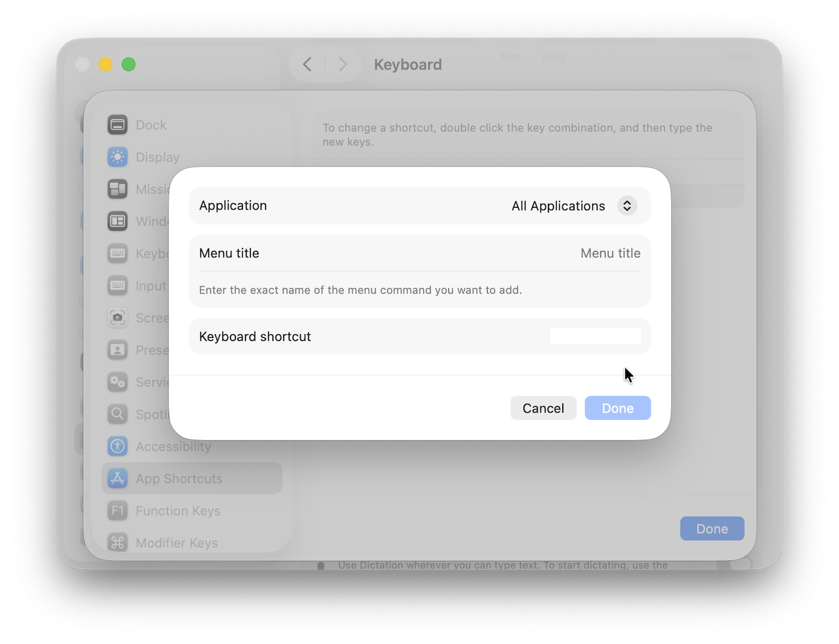839x644 pixels.
Task: Select the Dock icon in the sidebar
Action: (118, 125)
